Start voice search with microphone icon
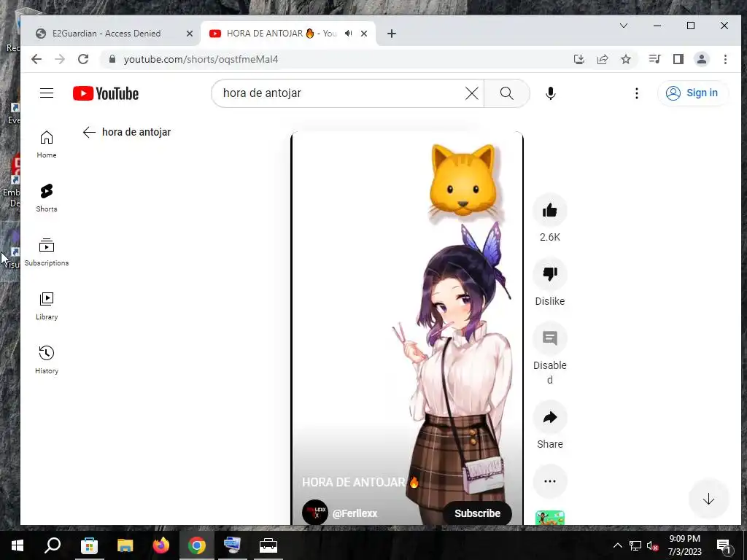This screenshot has height=560, width=747. (x=551, y=93)
